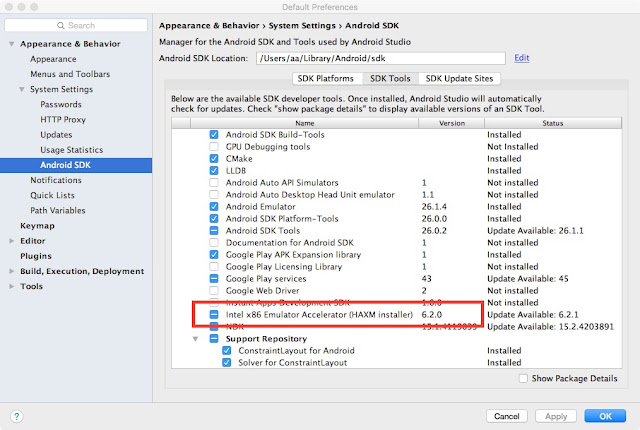Expand the Editor section
The image size is (640, 430).
[x=12, y=241]
